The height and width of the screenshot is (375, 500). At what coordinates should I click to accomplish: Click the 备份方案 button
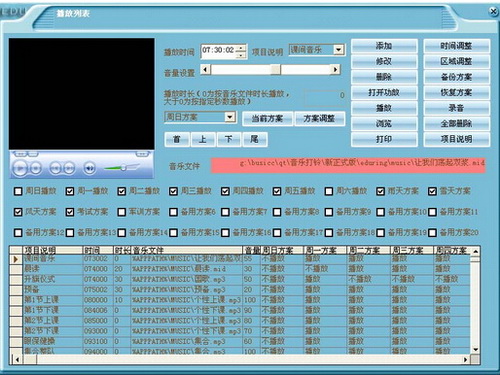tap(456, 77)
